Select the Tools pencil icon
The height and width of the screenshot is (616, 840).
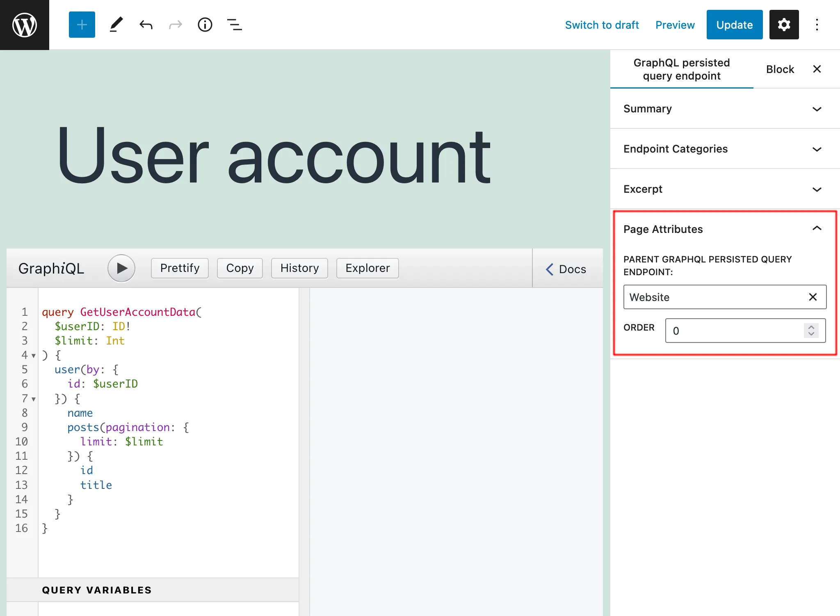pyautogui.click(x=116, y=25)
